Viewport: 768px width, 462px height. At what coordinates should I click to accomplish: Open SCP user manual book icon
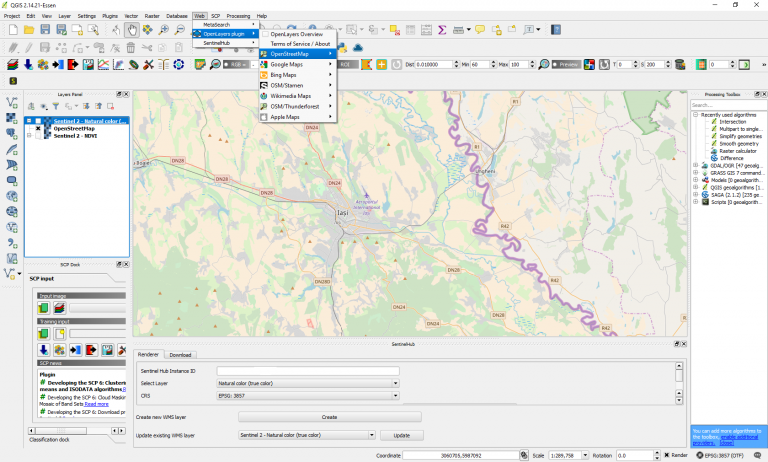pyautogui.click(x=164, y=64)
